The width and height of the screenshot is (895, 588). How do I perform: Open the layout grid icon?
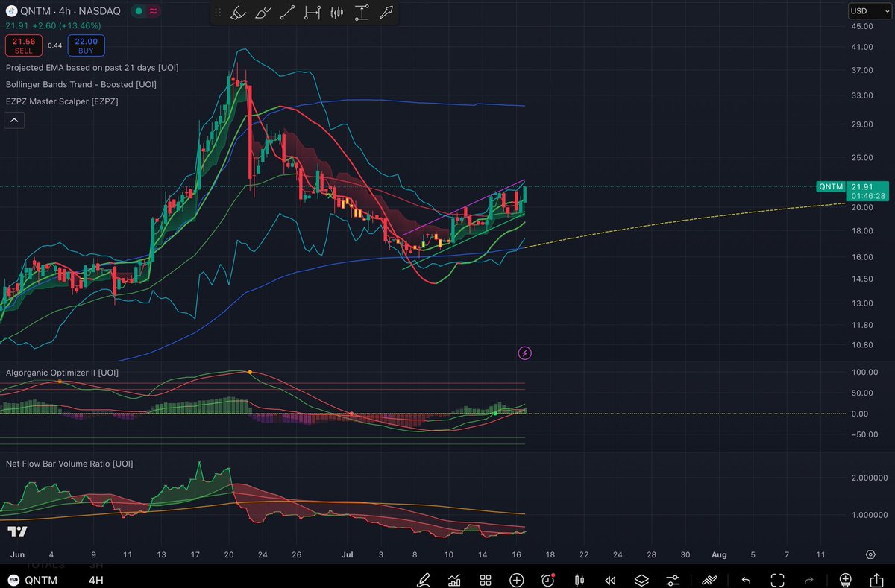[x=485, y=580]
